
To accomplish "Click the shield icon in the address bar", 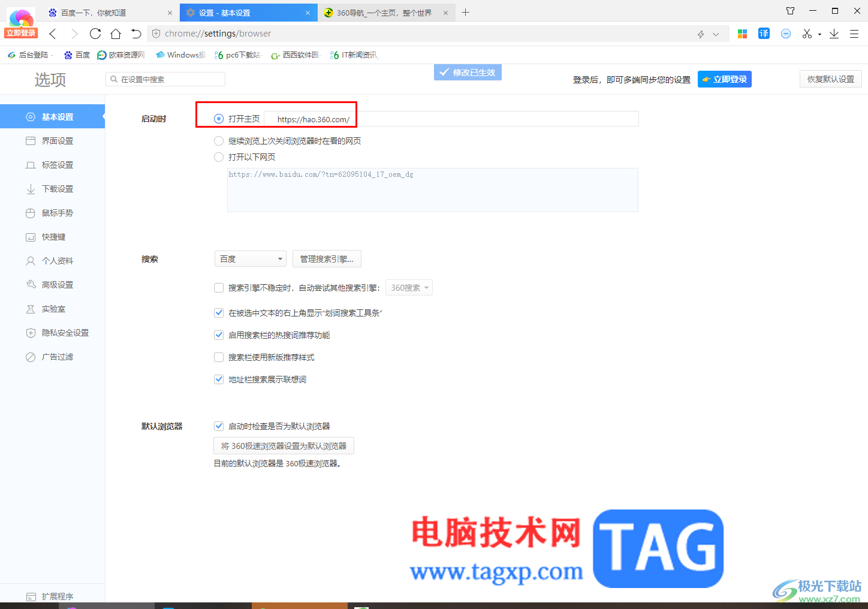I will (156, 34).
